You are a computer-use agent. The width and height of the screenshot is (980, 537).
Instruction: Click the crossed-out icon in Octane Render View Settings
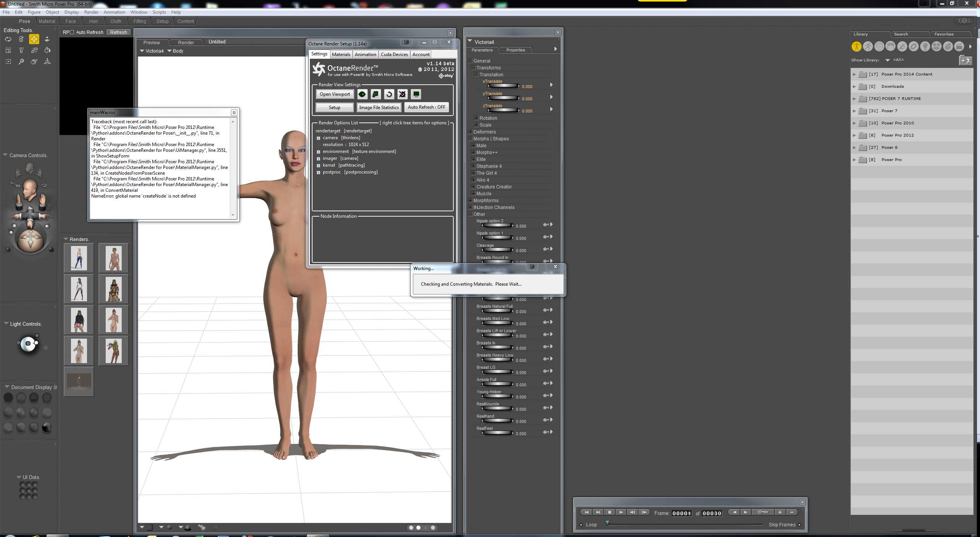[402, 94]
